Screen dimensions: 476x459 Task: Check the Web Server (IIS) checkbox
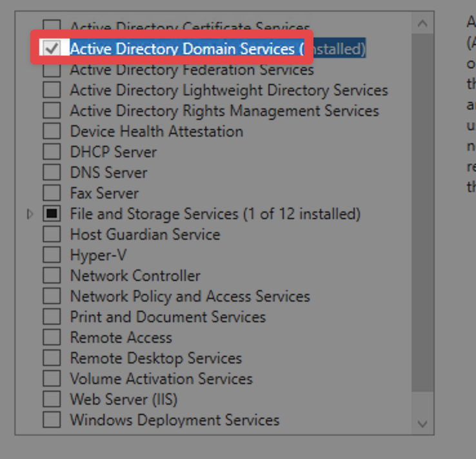pos(52,399)
